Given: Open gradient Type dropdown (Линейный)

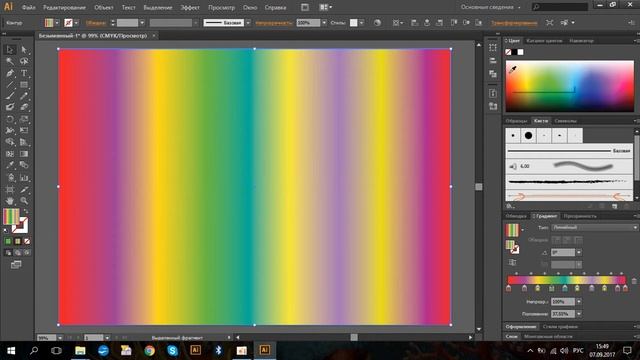Looking at the screenshot, I should tap(594, 227).
